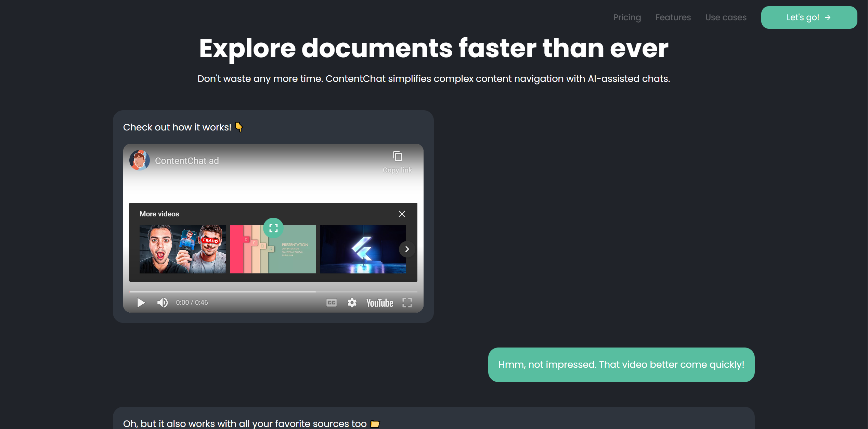868x429 pixels.
Task: Enter fullscreen in the video player
Action: (x=407, y=303)
